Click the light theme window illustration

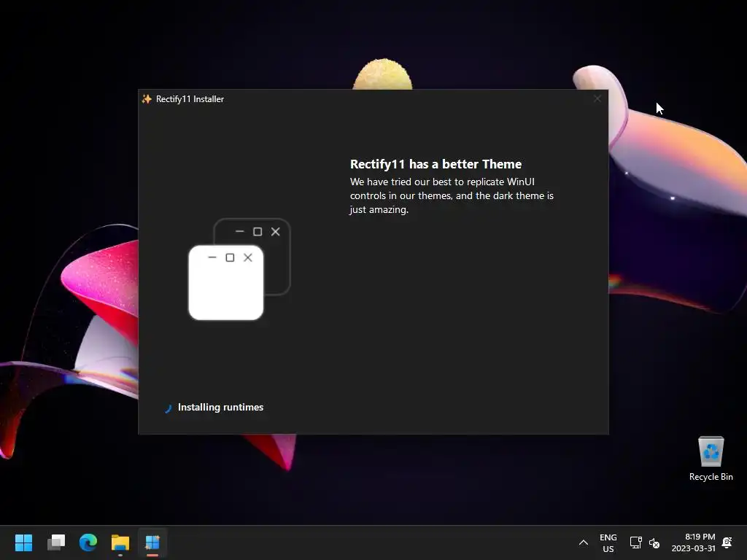pyautogui.click(x=226, y=282)
